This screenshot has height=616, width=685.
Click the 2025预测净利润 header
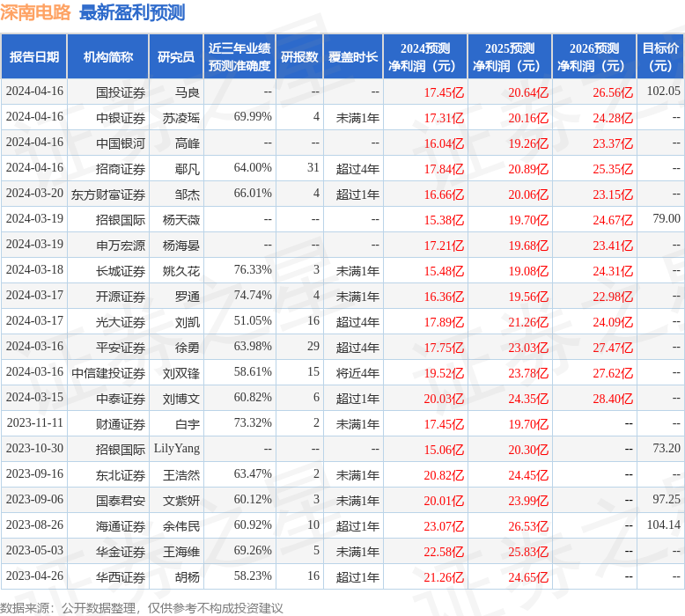510,56
